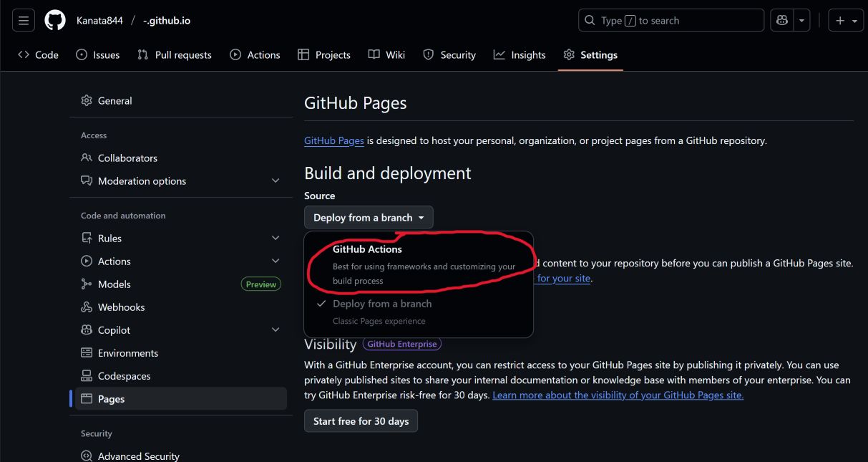The height and width of the screenshot is (462, 868).
Task: Open the Codespaces settings section
Action: [x=125, y=375]
